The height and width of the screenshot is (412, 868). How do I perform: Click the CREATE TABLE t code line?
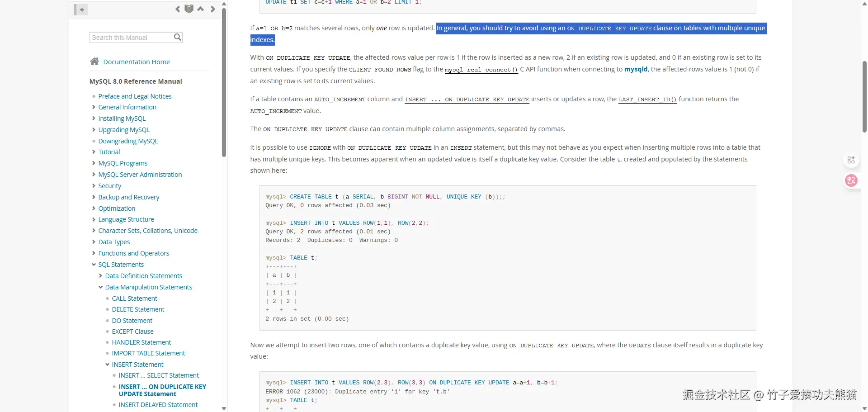point(385,197)
